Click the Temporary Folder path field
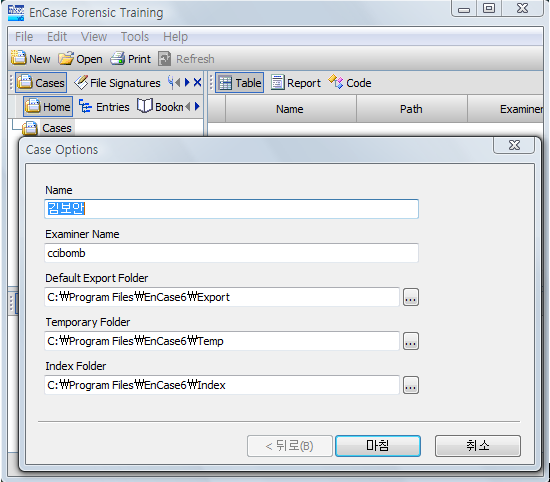The height and width of the screenshot is (482, 550). click(222, 341)
